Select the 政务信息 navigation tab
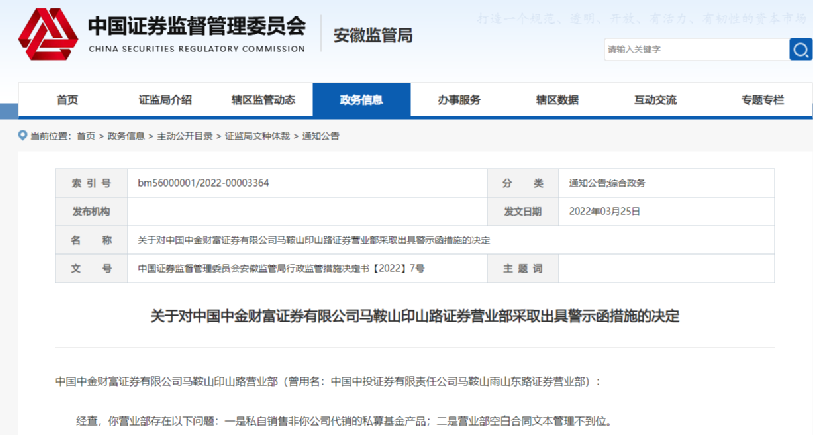 [361, 100]
